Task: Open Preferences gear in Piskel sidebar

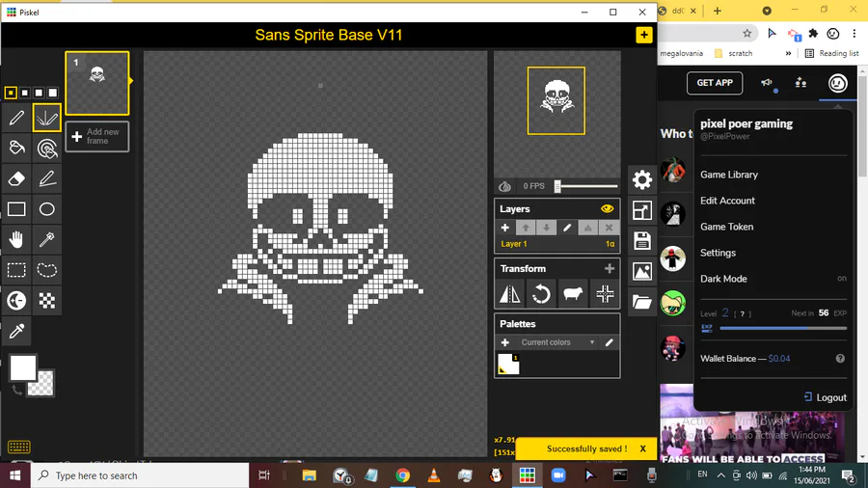Action: (x=642, y=179)
